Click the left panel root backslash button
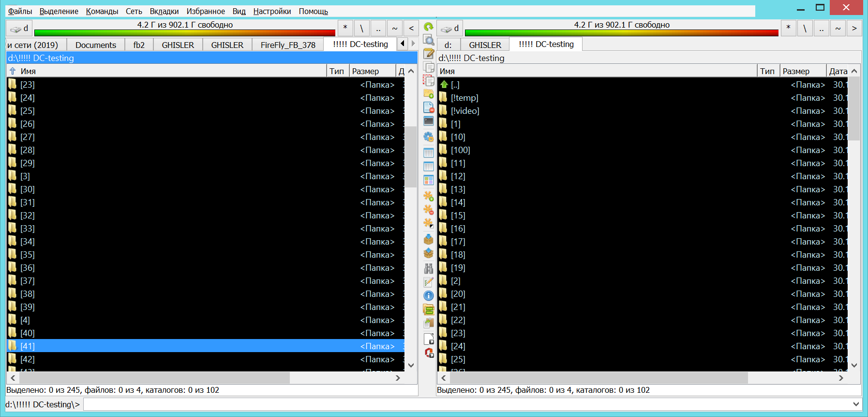 [361, 29]
